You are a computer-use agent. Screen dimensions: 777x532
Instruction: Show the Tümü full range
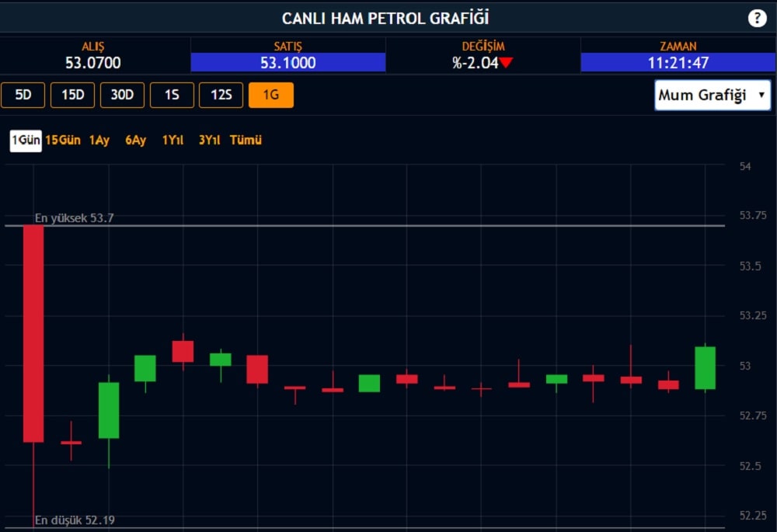click(246, 141)
